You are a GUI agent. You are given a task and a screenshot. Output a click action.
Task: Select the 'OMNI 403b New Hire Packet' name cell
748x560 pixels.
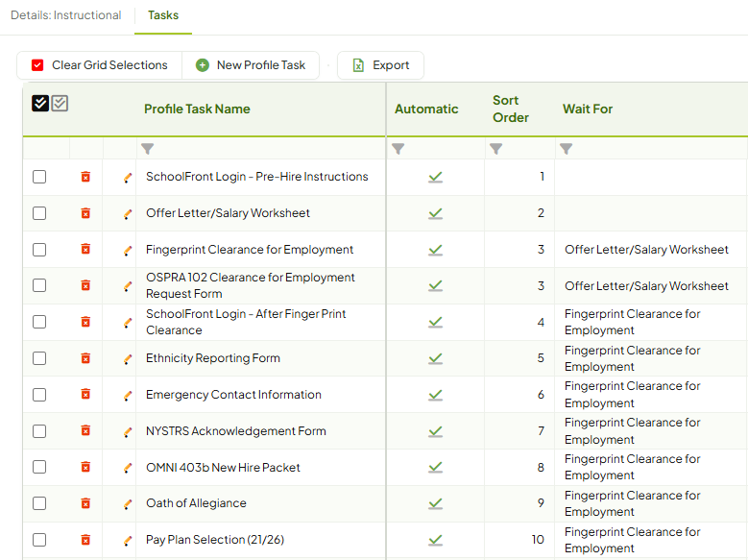[x=261, y=468]
